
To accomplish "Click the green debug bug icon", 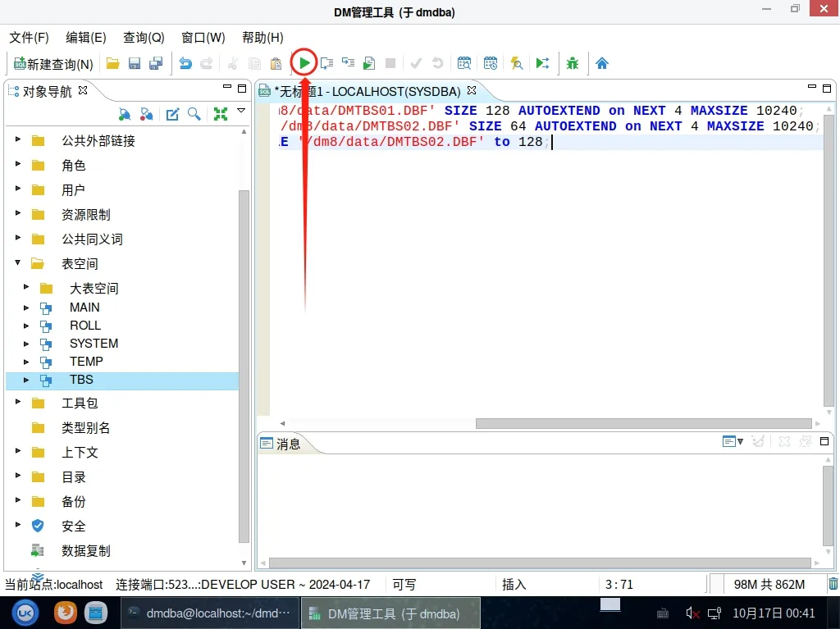I will [x=573, y=63].
